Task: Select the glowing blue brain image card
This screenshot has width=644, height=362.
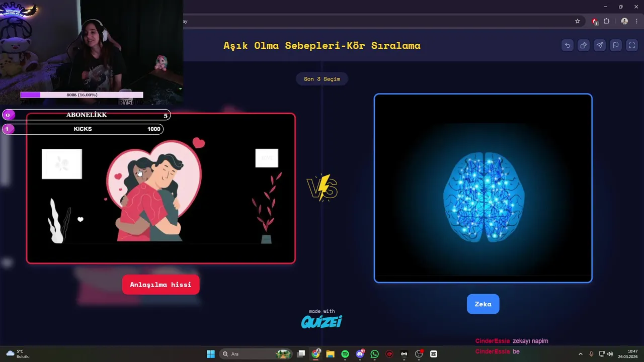Action: (483, 188)
